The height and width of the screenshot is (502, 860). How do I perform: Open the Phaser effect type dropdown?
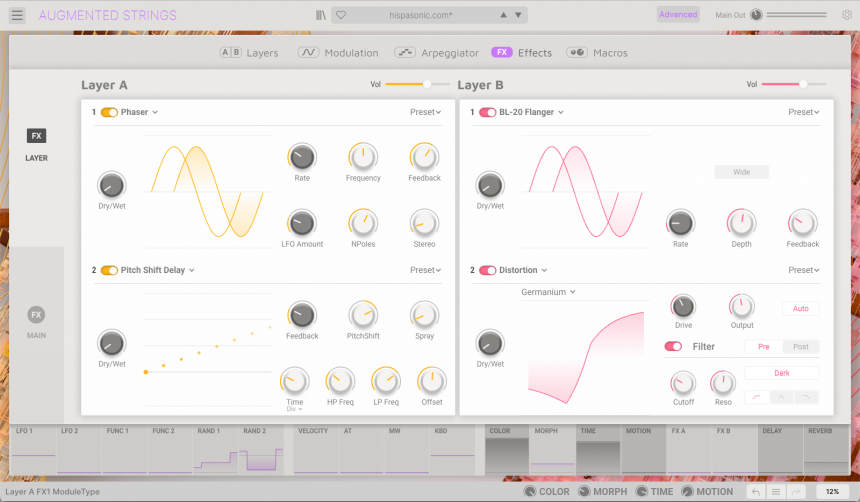coord(139,112)
